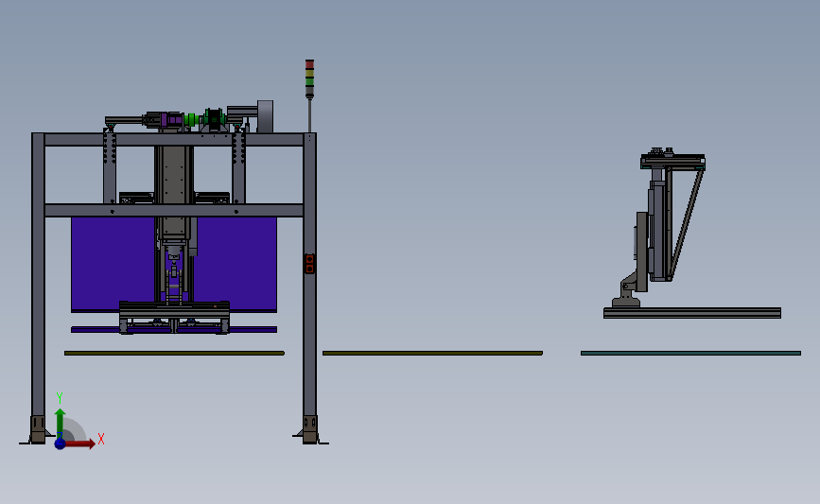Select the top horizontal beam of gantry

coord(174,139)
